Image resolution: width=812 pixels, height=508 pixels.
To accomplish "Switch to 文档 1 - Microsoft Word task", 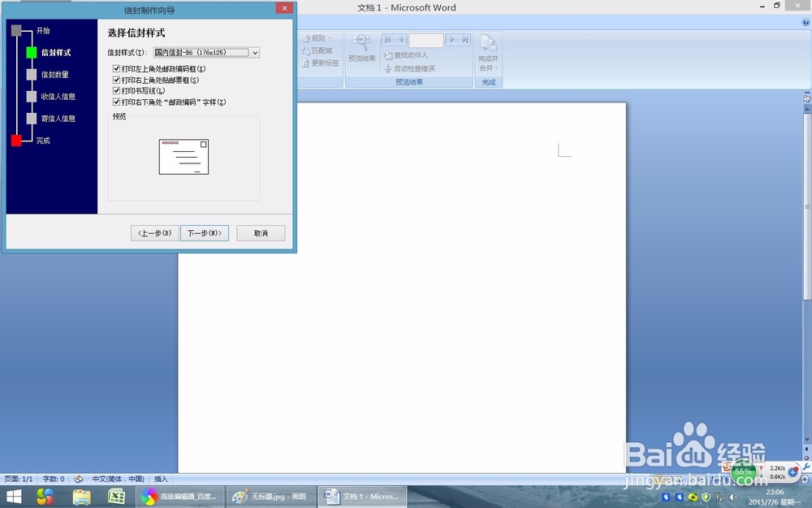I will point(362,497).
